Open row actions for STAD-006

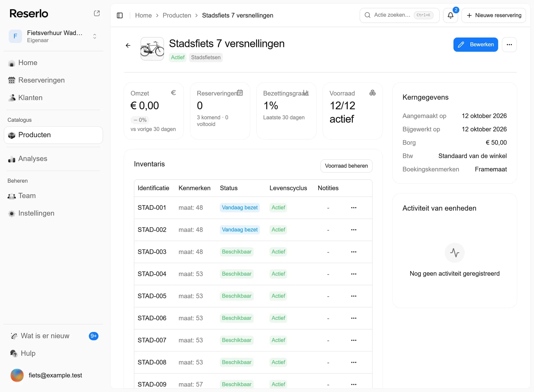(x=354, y=318)
